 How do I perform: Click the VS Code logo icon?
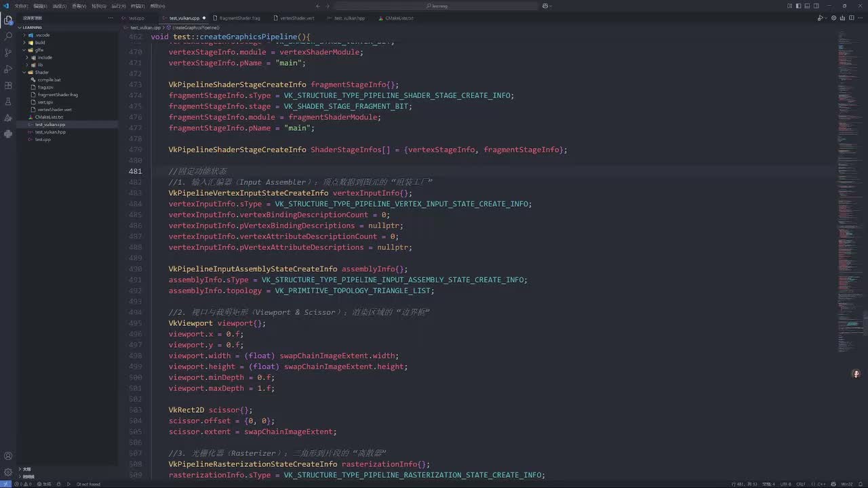click(x=6, y=6)
